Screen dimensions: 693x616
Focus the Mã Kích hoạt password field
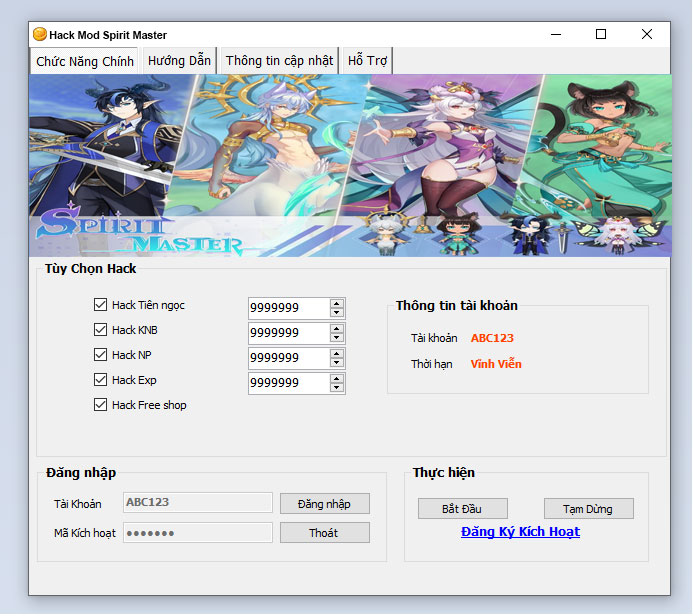coord(198,532)
